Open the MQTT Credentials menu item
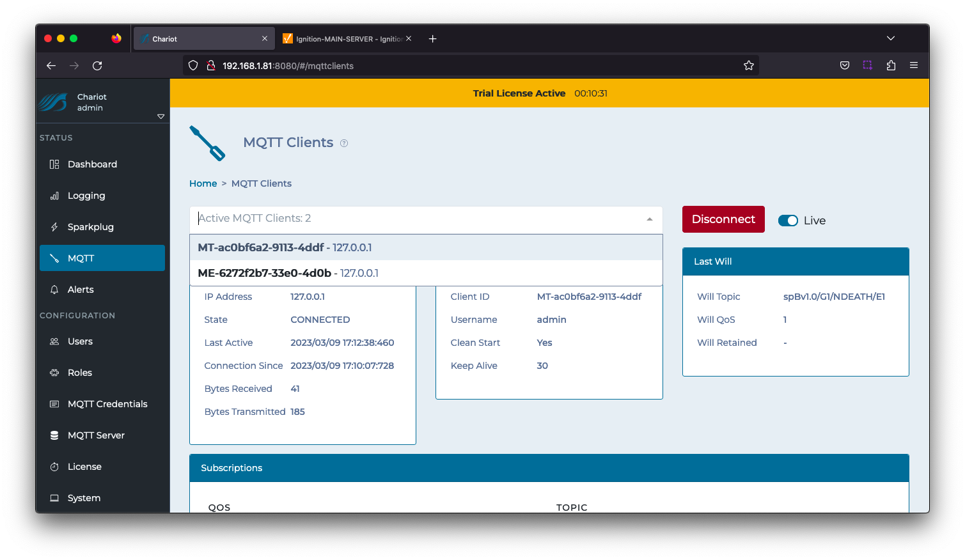 102,404
